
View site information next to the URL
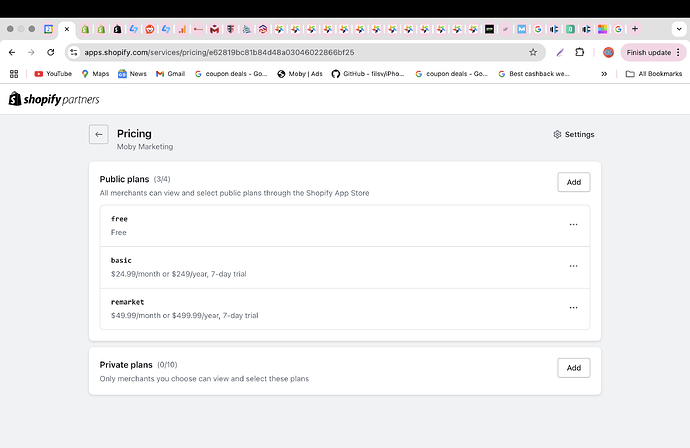click(x=73, y=52)
